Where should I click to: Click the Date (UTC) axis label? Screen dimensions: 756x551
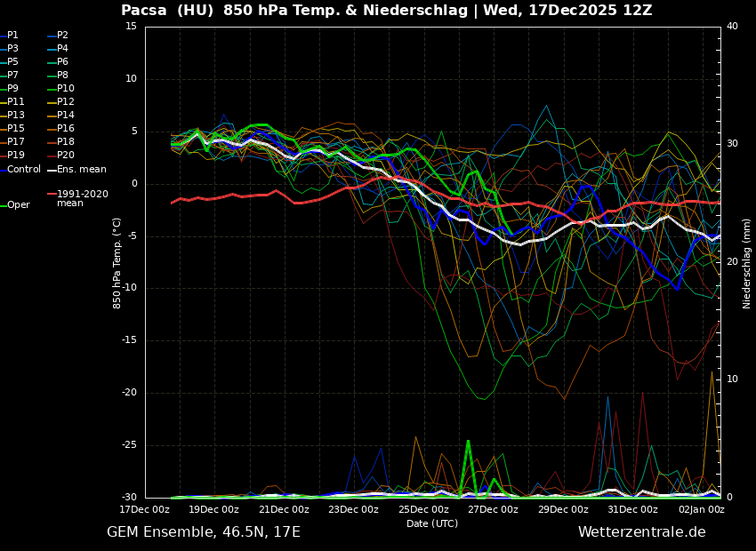(x=432, y=524)
